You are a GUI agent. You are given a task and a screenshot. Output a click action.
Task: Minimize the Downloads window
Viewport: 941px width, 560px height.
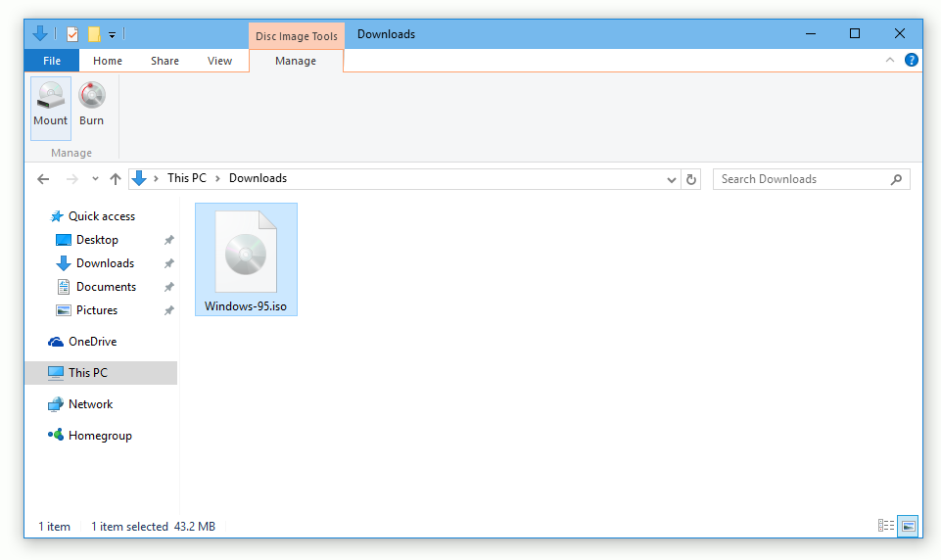coord(810,33)
